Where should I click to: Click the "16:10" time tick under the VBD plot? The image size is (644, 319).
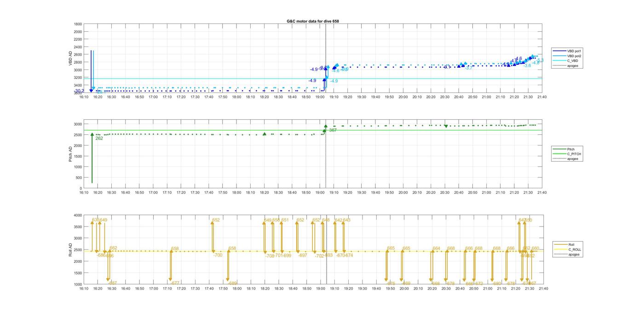click(x=83, y=97)
